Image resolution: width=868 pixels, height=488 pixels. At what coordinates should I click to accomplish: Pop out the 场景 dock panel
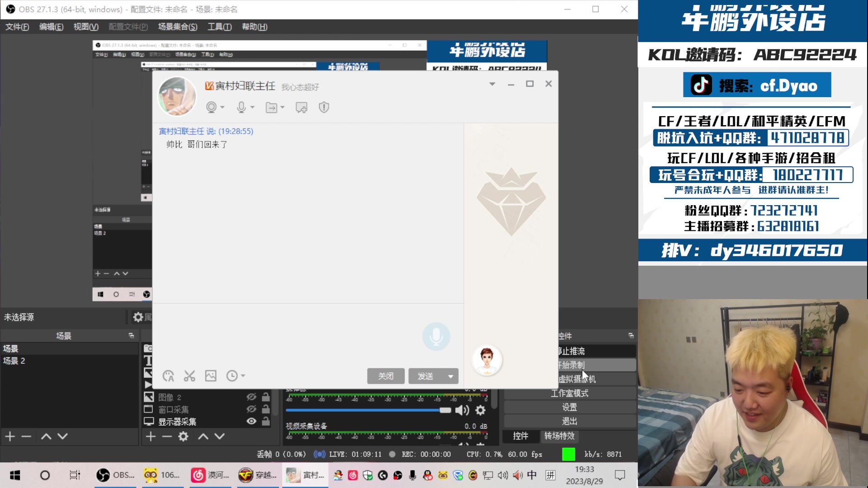pos(132,336)
